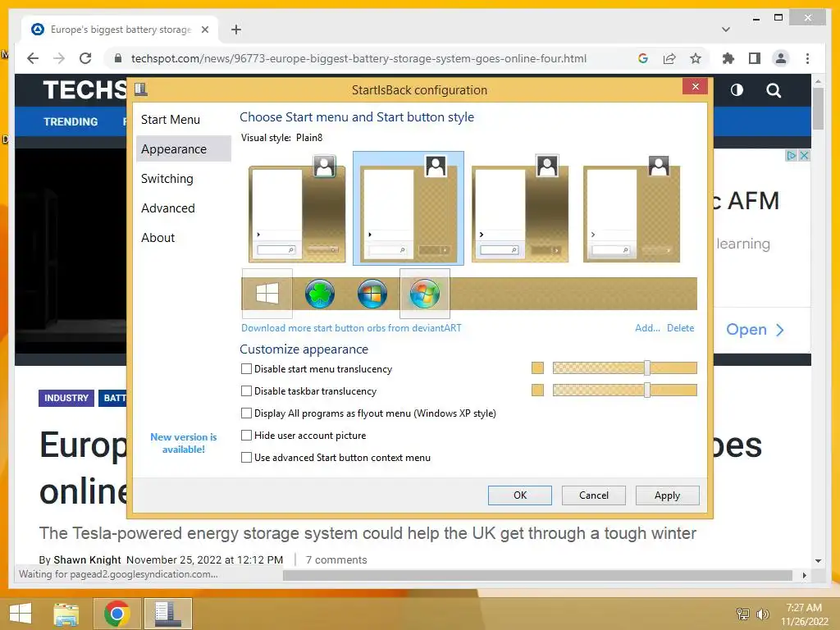Open the Switching section

coord(183,178)
